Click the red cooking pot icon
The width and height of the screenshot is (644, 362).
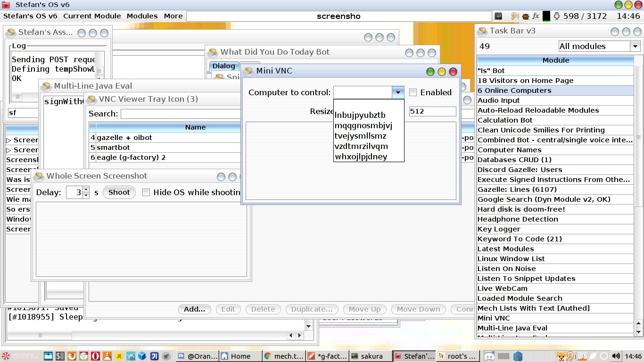tap(525, 16)
